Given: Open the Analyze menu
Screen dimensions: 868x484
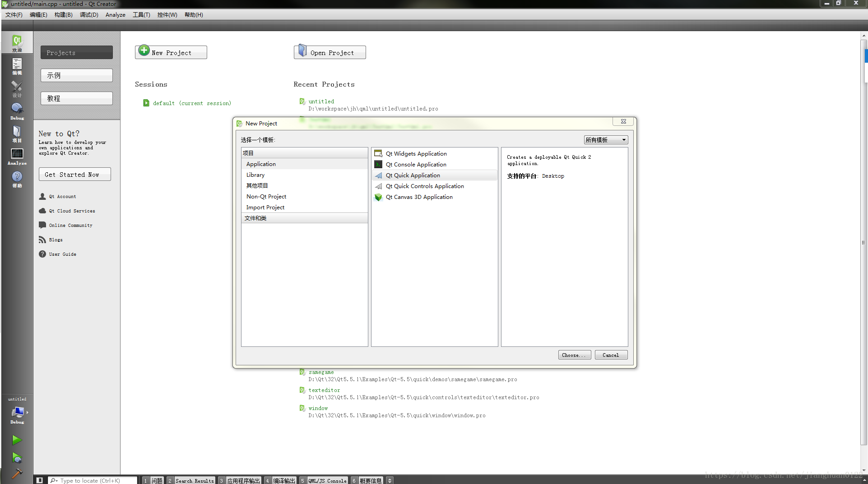Looking at the screenshot, I should pos(116,15).
